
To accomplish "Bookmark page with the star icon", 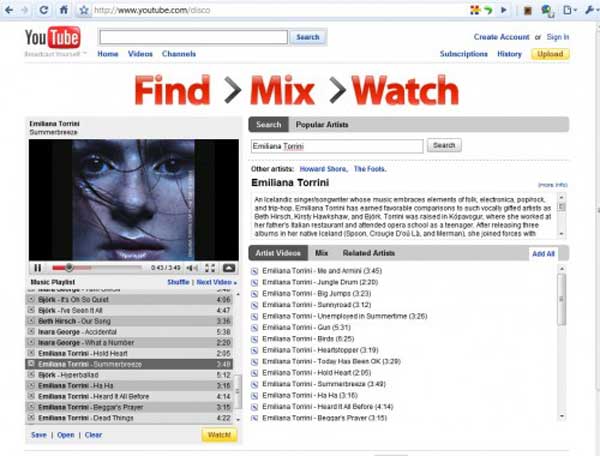I will [83, 10].
